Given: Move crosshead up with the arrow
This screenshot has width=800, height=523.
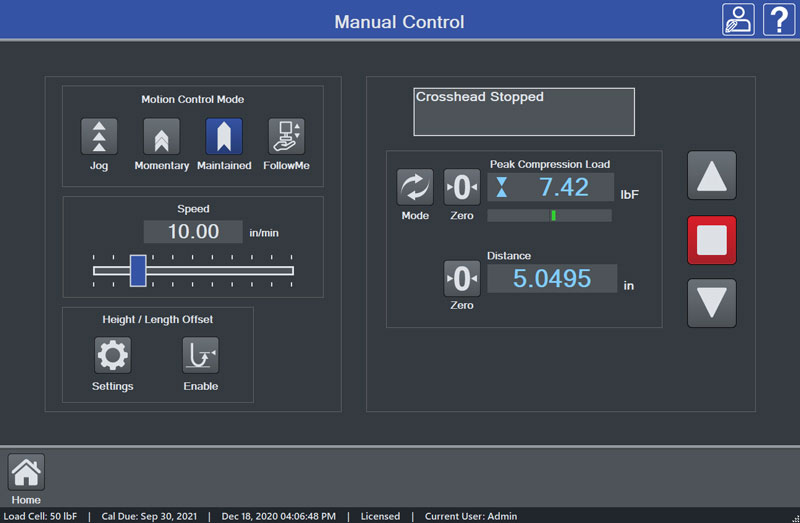Looking at the screenshot, I should pos(711,176).
